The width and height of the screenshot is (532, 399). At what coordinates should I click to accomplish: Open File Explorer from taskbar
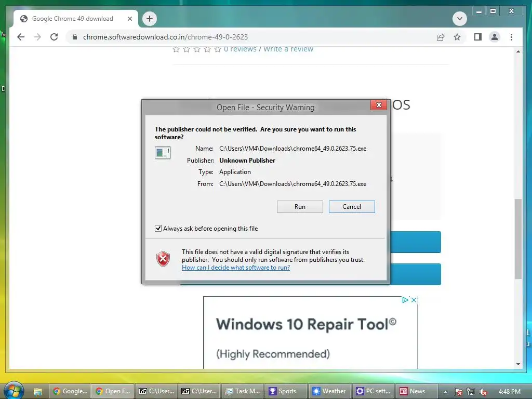(37, 391)
